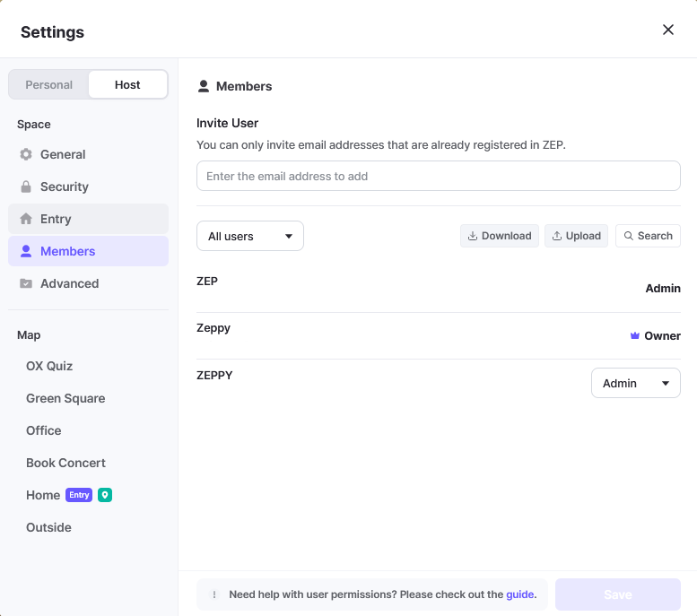Image resolution: width=697 pixels, height=616 pixels.
Task: Close the Settings dialog
Action: pyautogui.click(x=668, y=30)
